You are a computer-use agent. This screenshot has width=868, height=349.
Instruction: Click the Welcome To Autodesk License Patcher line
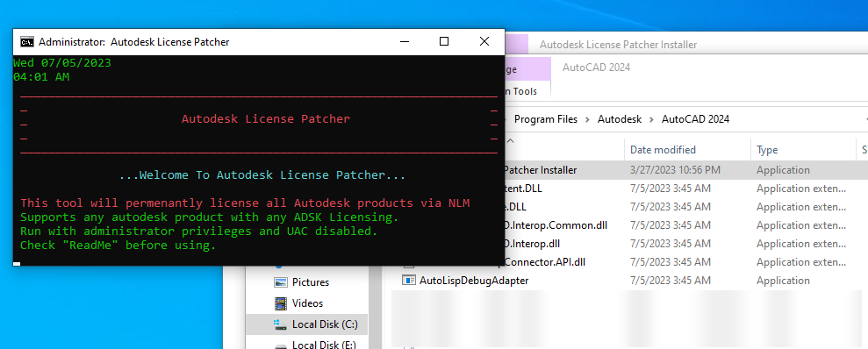pos(262,175)
